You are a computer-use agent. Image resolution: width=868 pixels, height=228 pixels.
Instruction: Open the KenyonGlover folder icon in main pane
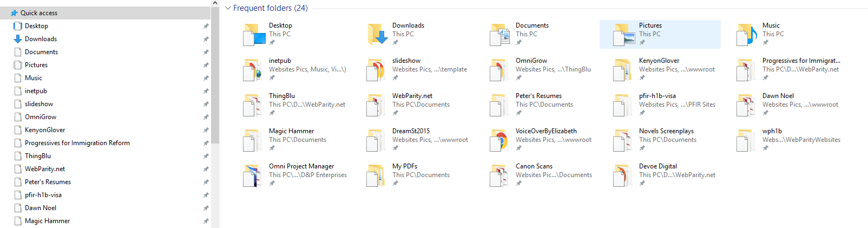(x=623, y=70)
